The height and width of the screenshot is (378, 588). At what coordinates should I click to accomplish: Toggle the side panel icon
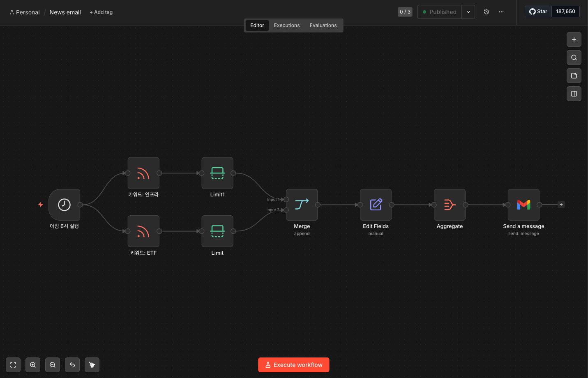pos(574,94)
